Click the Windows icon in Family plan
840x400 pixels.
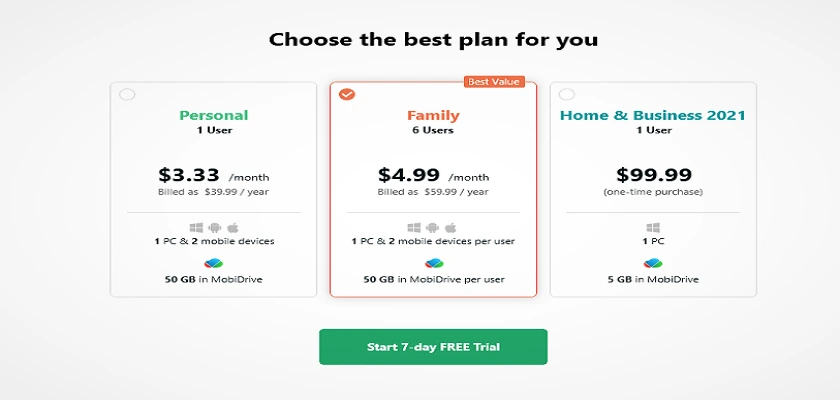(x=414, y=228)
